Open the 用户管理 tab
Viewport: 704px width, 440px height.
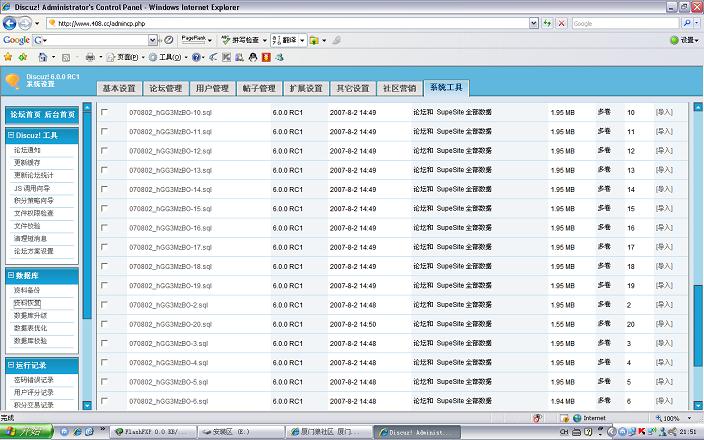(x=212, y=88)
